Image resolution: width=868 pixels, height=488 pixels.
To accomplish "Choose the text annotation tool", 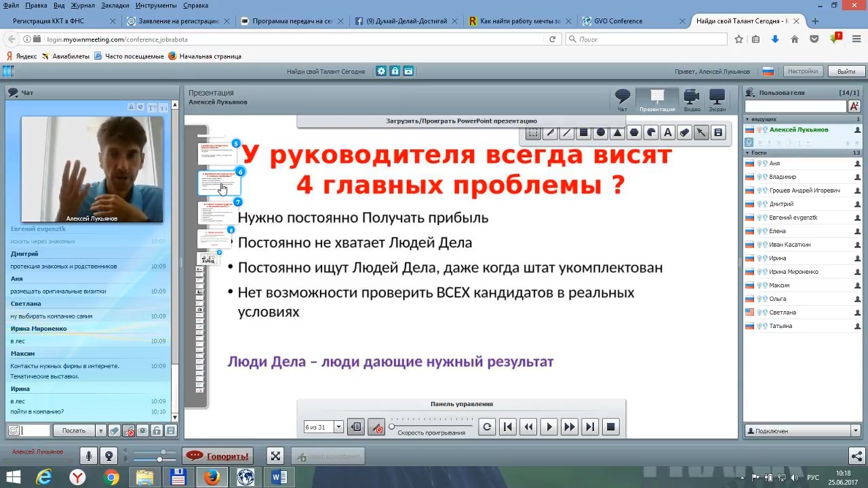I will (x=668, y=133).
